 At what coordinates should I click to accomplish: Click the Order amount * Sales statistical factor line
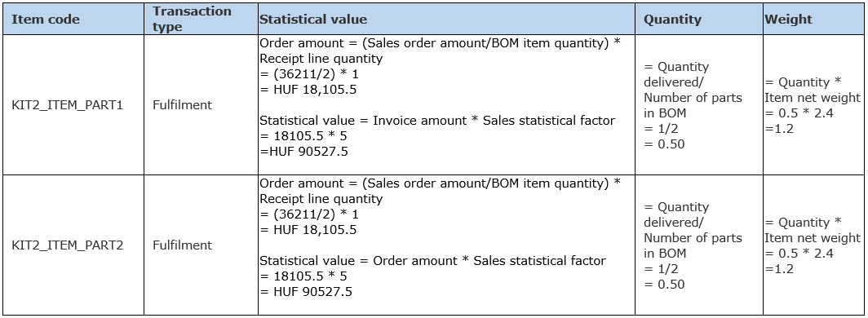pos(433,260)
